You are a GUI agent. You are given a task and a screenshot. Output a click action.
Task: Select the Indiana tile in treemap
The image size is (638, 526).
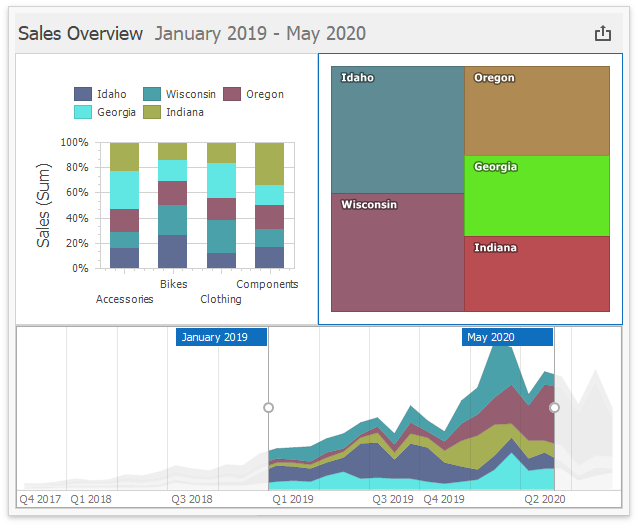click(x=536, y=273)
